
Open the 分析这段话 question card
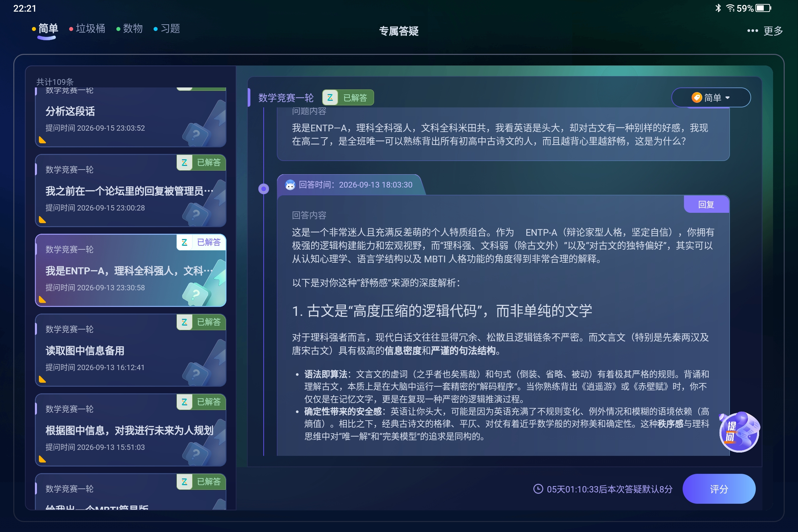(131, 117)
